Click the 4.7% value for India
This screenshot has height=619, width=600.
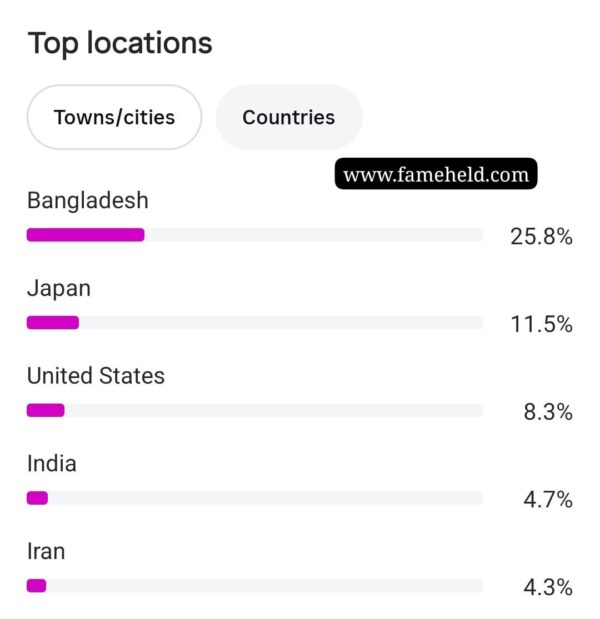[x=548, y=500]
